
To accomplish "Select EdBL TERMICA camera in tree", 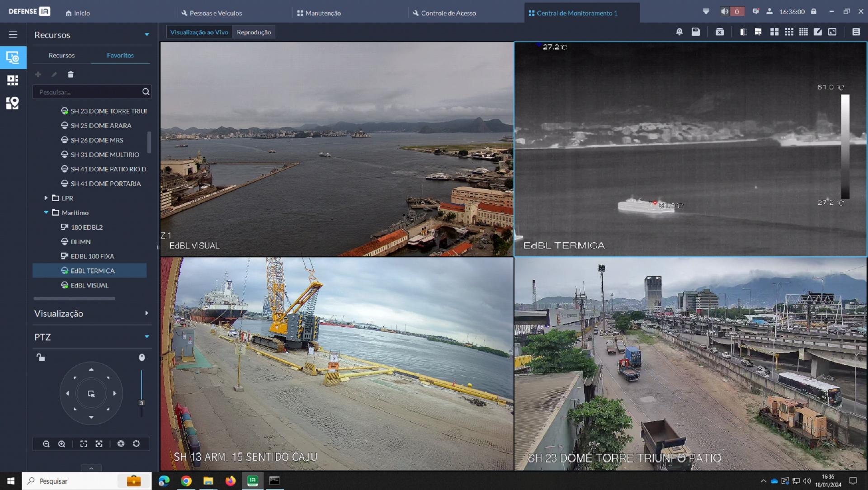I will (90, 271).
